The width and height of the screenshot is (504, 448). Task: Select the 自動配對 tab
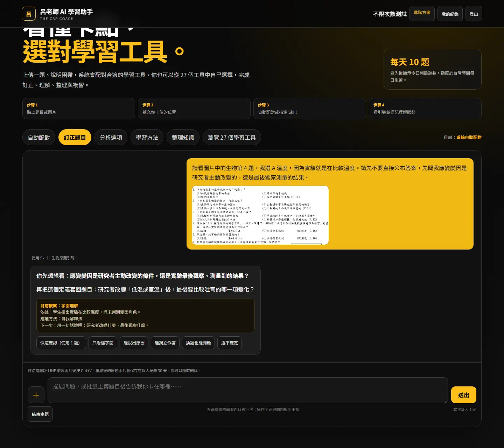(x=39, y=138)
